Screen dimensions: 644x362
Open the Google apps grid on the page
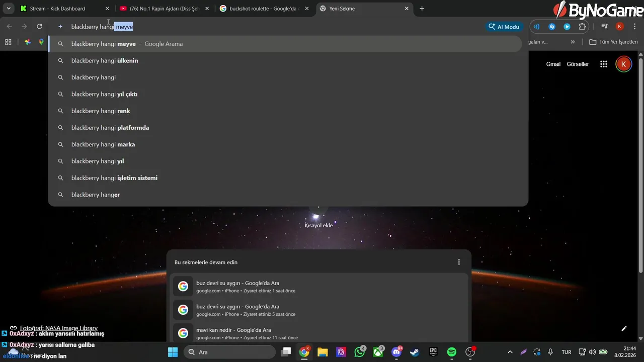coord(604,64)
